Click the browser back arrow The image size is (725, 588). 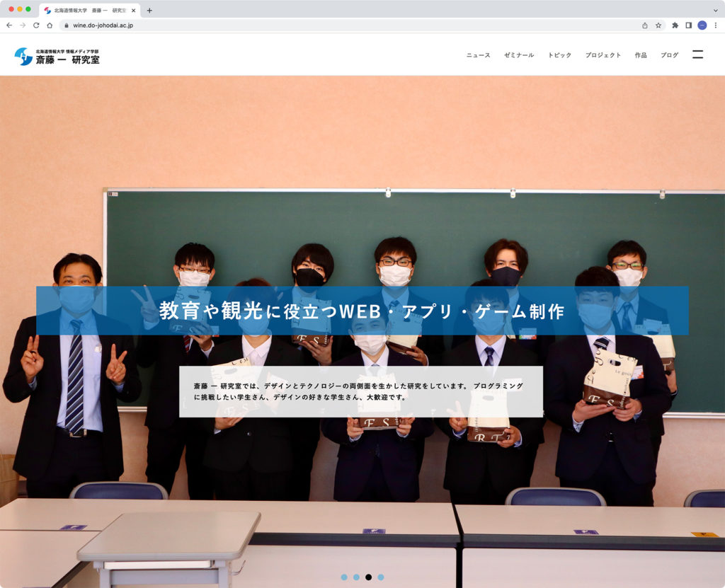click(9, 25)
